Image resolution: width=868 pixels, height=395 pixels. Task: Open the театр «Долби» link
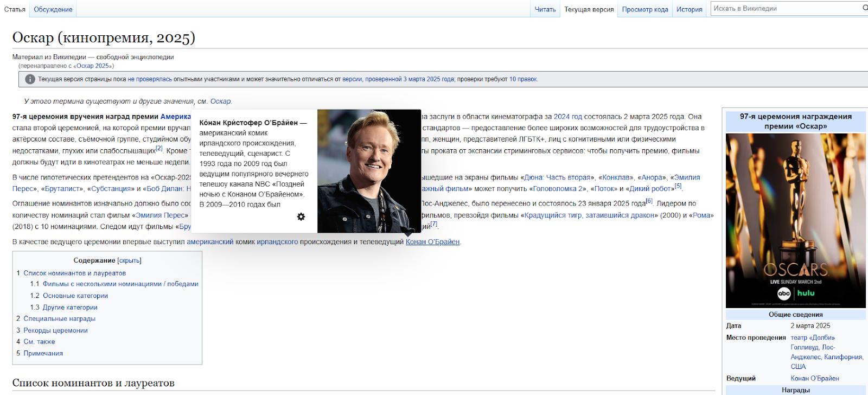click(x=812, y=337)
